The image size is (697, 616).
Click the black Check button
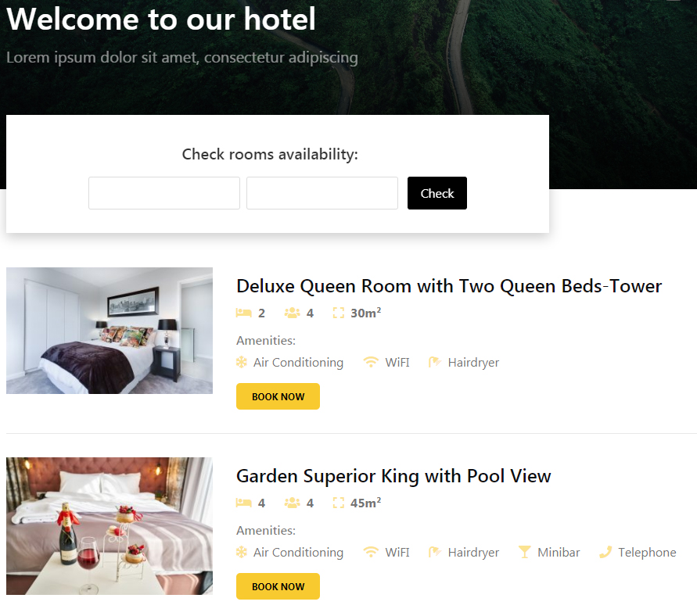[437, 193]
